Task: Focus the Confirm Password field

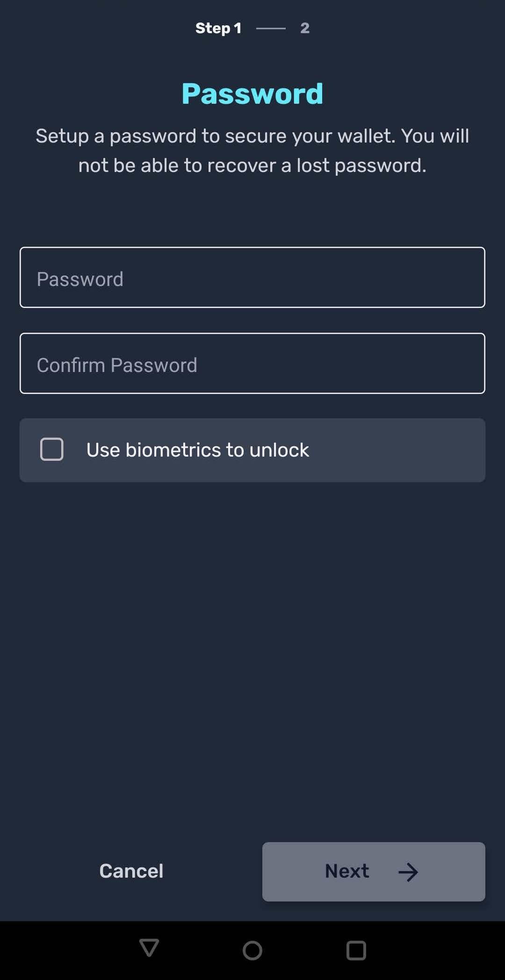Action: pyautogui.click(x=252, y=364)
